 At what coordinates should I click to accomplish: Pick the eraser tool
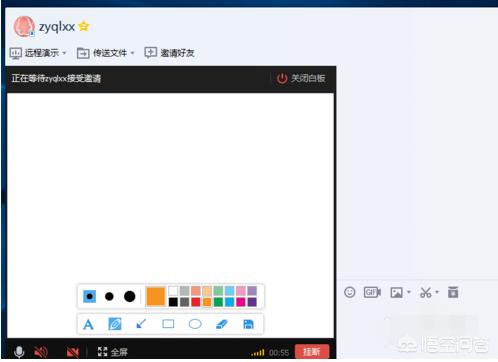click(x=222, y=324)
